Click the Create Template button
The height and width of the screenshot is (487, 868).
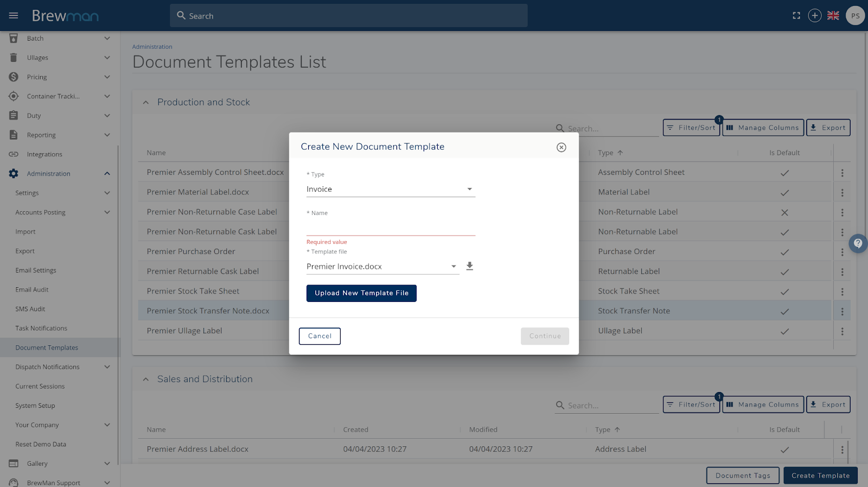[820, 476]
